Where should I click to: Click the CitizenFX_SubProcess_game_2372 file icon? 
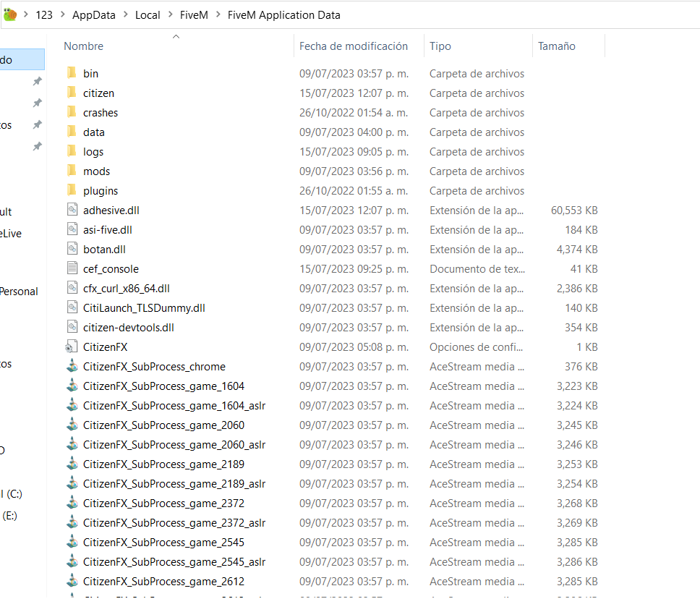click(x=72, y=503)
